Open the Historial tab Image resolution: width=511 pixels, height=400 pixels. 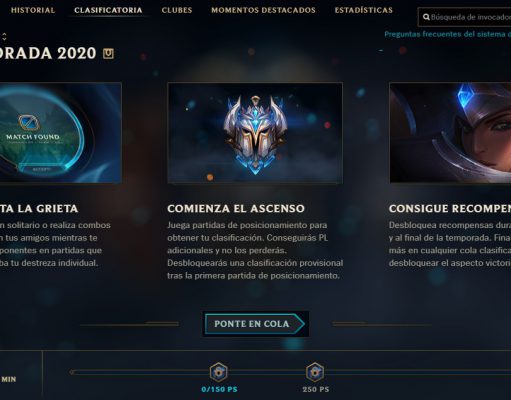pos(33,10)
